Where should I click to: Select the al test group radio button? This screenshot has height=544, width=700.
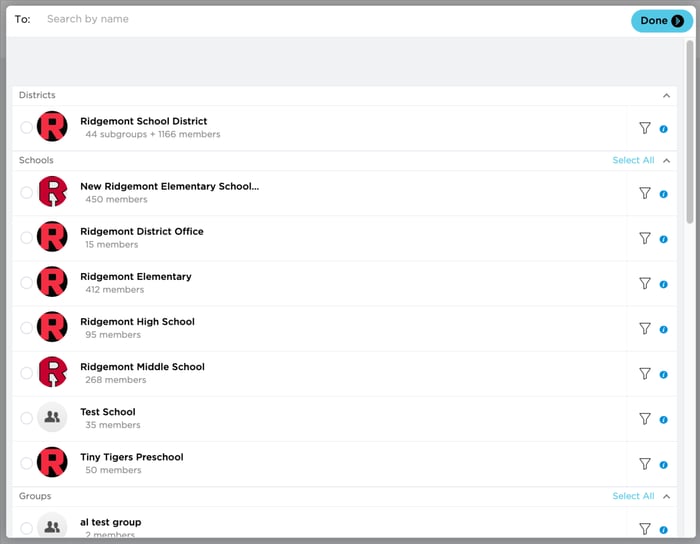pyautogui.click(x=26, y=528)
